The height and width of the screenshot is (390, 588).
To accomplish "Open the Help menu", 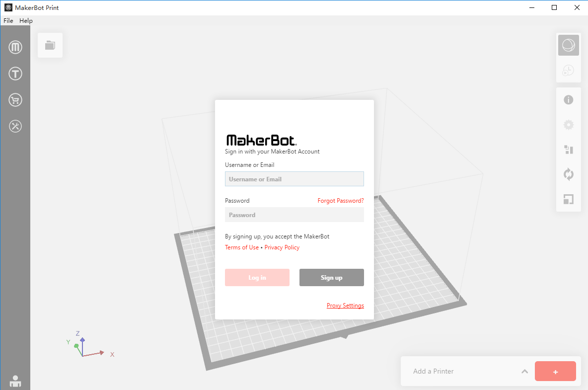I will (26, 20).
